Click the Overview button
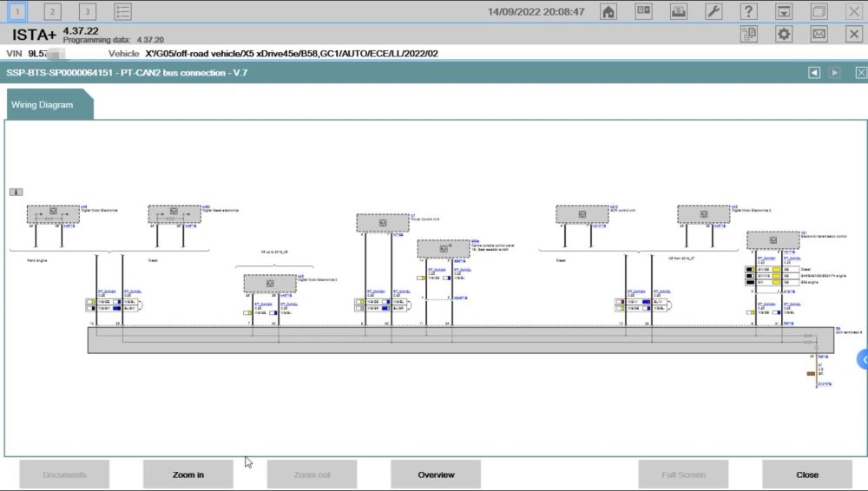 coord(436,475)
